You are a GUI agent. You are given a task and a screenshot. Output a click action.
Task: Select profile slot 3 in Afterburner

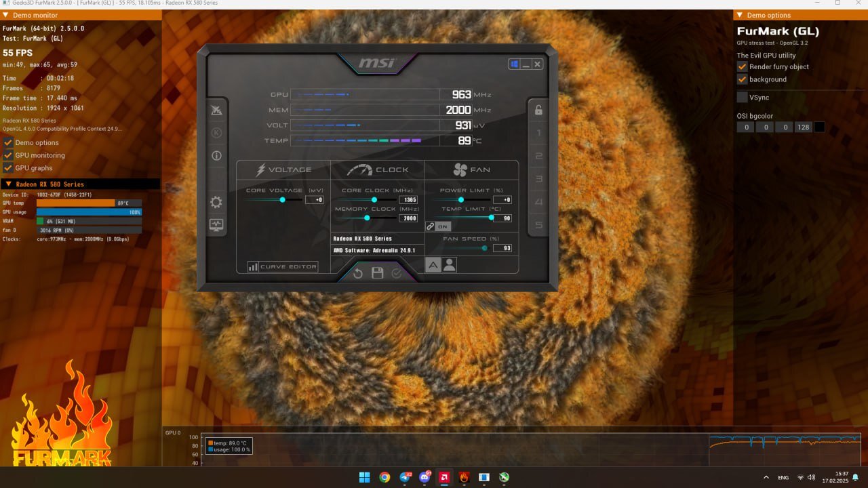click(x=539, y=179)
